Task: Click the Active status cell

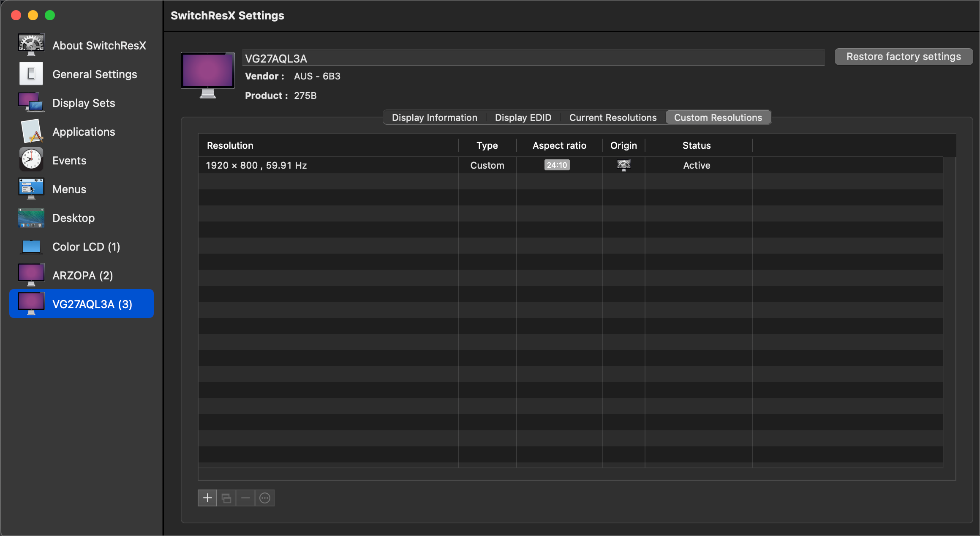Action: click(x=697, y=165)
